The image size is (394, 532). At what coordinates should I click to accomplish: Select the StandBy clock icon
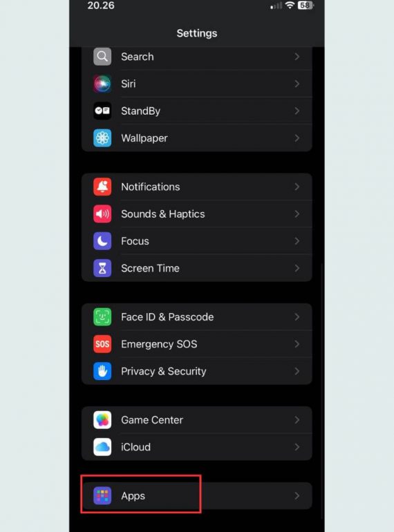(x=102, y=111)
